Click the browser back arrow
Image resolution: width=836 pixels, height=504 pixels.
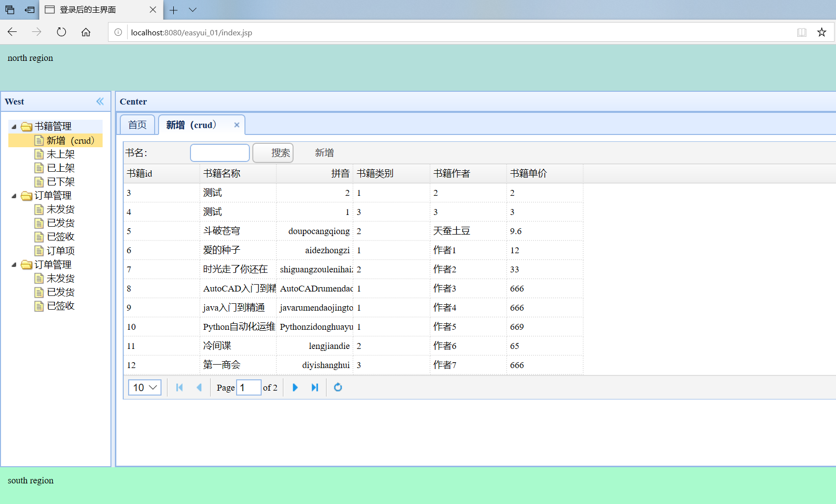pyautogui.click(x=12, y=32)
